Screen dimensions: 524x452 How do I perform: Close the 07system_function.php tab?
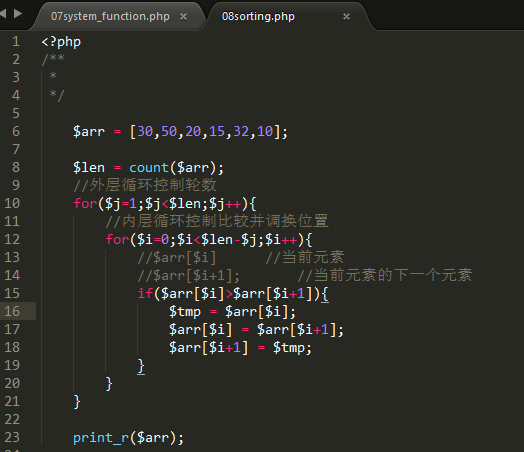tap(183, 16)
